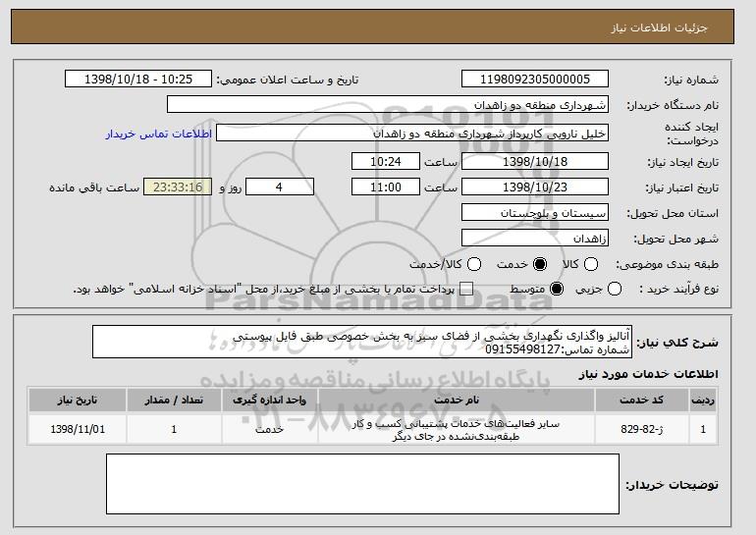Choose the متوسط purchase process option

pyautogui.click(x=557, y=290)
